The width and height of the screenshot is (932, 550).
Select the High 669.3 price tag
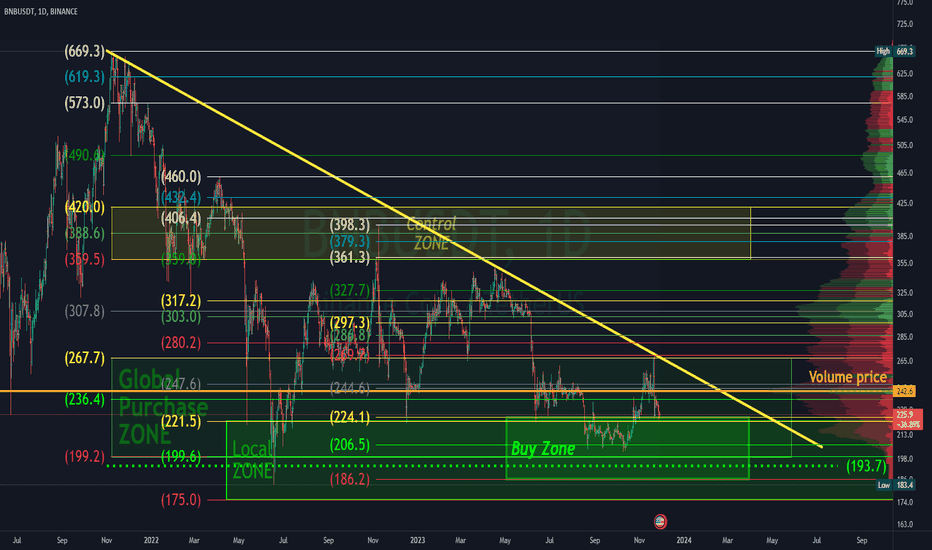point(895,51)
